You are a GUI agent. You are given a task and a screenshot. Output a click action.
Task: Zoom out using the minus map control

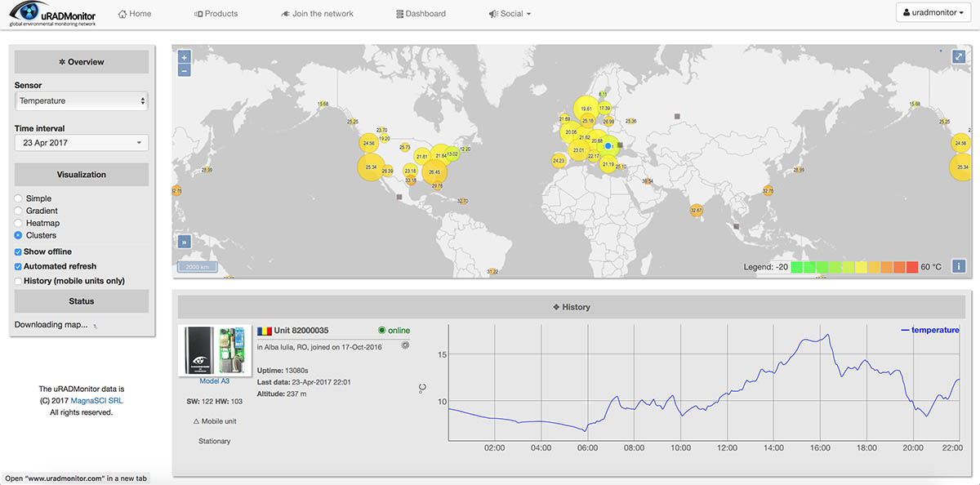(184, 70)
